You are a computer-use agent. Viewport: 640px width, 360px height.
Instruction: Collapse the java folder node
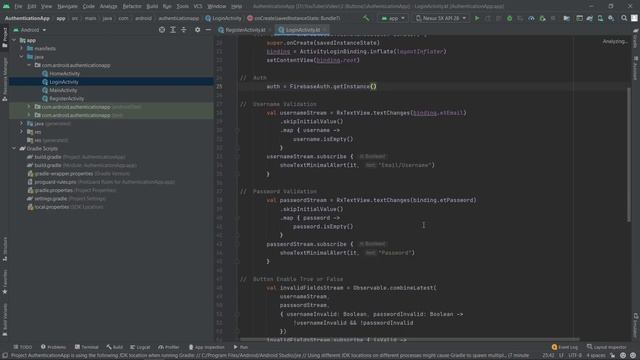(22, 57)
